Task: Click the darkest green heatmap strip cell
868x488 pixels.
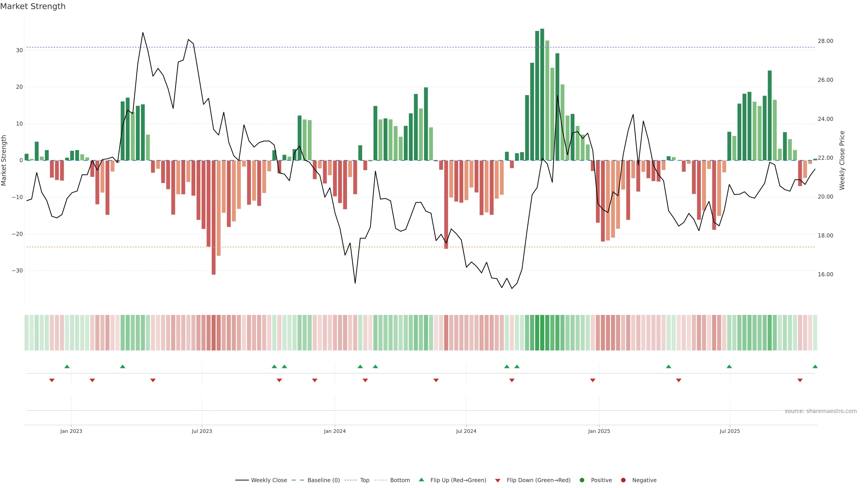Action: click(x=542, y=332)
